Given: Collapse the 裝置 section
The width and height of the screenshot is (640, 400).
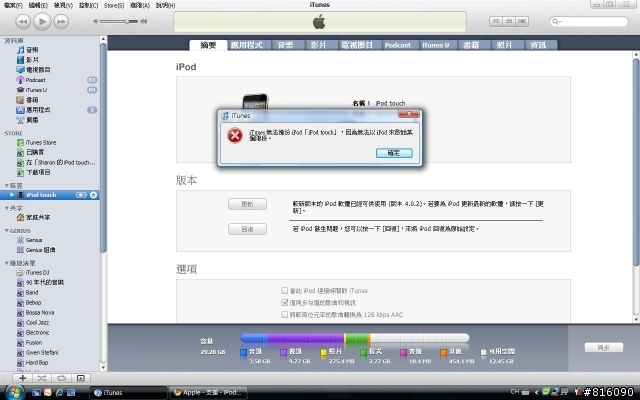Looking at the screenshot, I should point(7,185).
